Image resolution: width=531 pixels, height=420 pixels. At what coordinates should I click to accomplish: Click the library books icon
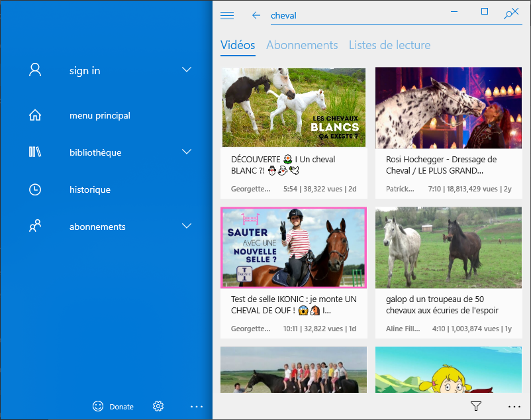tap(35, 152)
